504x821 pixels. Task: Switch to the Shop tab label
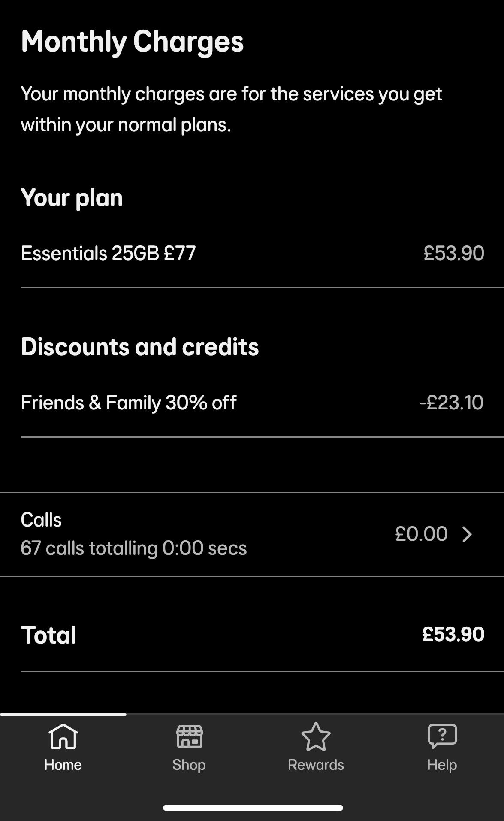click(189, 765)
